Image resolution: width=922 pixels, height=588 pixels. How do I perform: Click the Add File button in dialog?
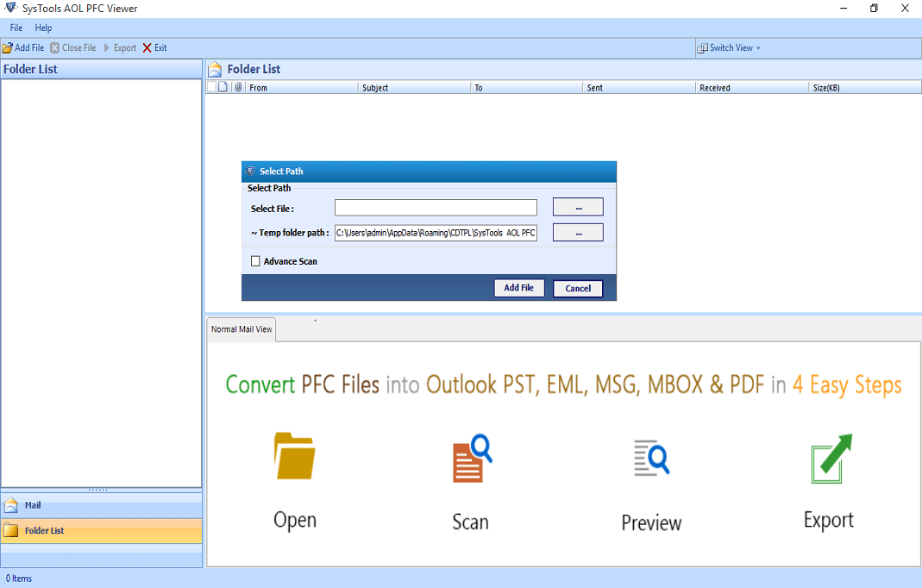click(519, 287)
